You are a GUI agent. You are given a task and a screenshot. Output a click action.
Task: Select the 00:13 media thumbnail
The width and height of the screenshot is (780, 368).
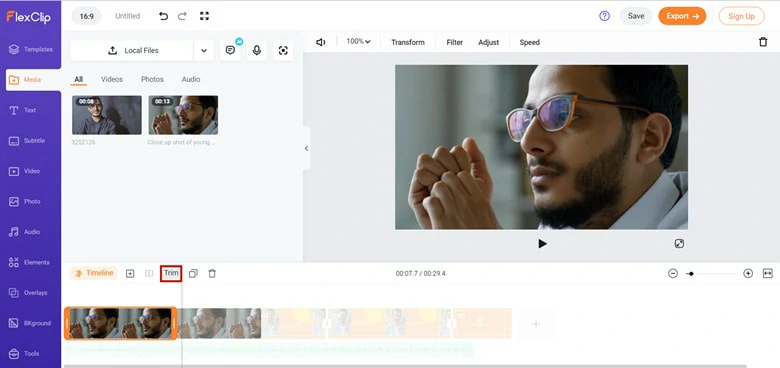pyautogui.click(x=183, y=115)
